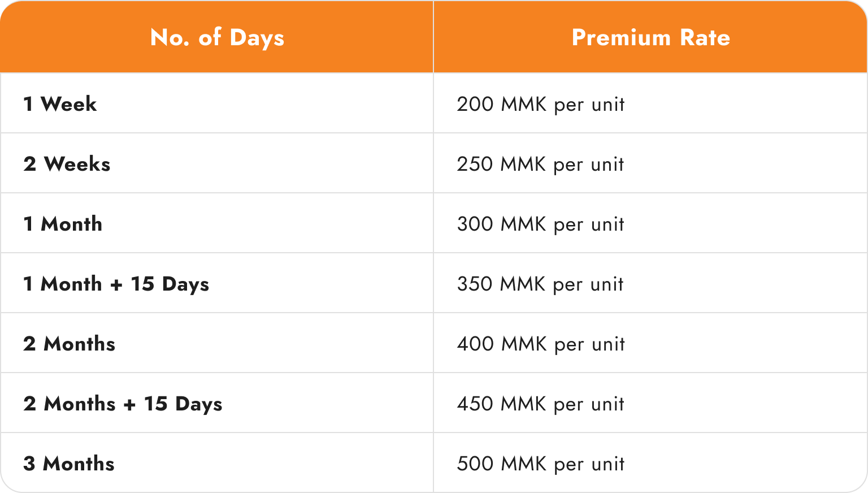Click the word 'Days' in the orange header
This screenshot has height=493, width=868.
pos(257,38)
